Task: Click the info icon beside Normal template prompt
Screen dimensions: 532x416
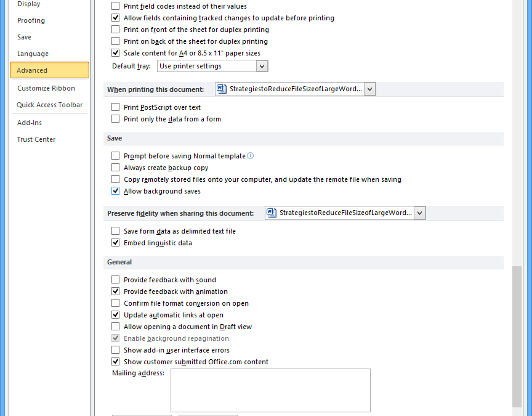Action: pyautogui.click(x=251, y=156)
